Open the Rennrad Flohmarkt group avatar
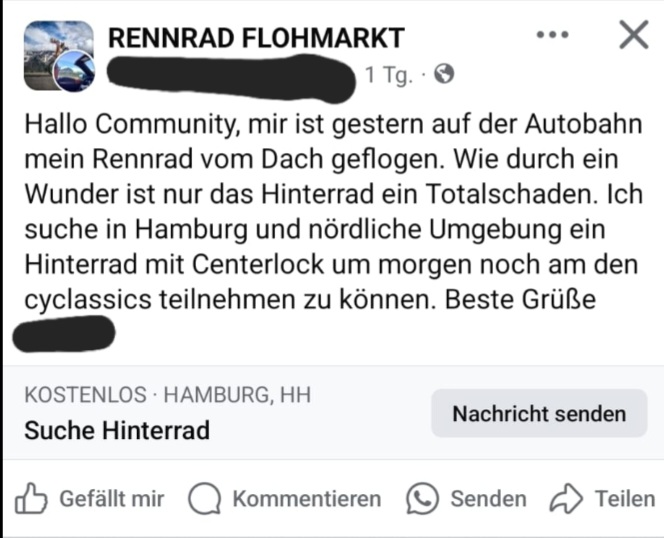The width and height of the screenshot is (664, 538). pyautogui.click(x=52, y=48)
